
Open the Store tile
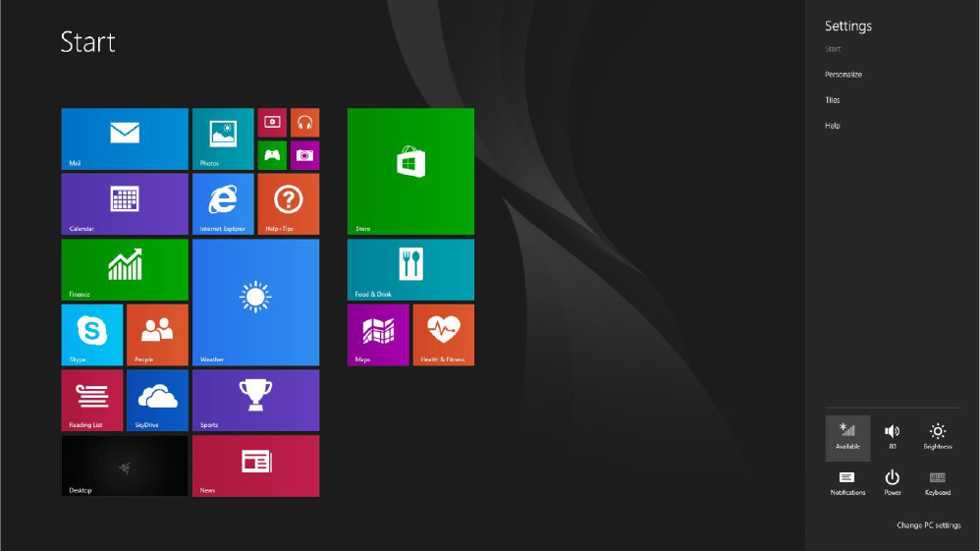tap(410, 171)
